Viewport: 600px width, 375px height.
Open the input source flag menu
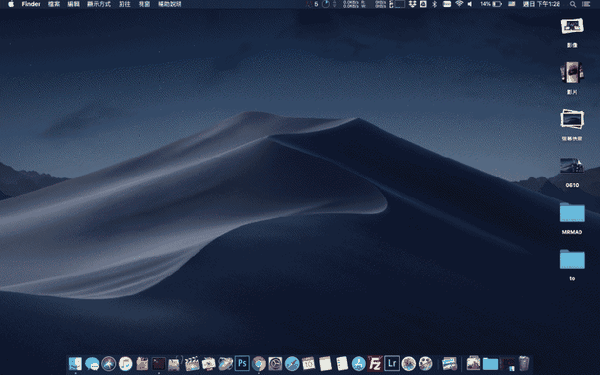click(512, 4)
